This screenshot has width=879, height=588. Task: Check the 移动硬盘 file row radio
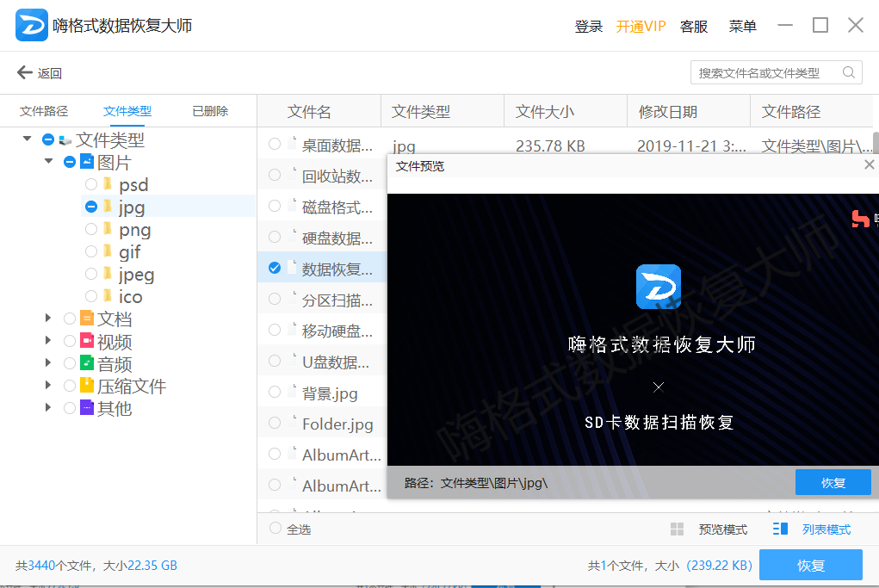(x=275, y=330)
